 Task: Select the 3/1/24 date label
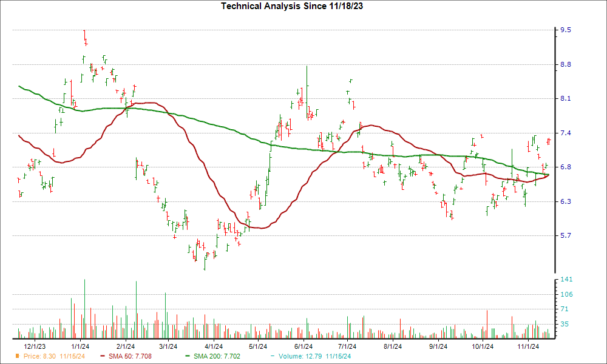168,346
